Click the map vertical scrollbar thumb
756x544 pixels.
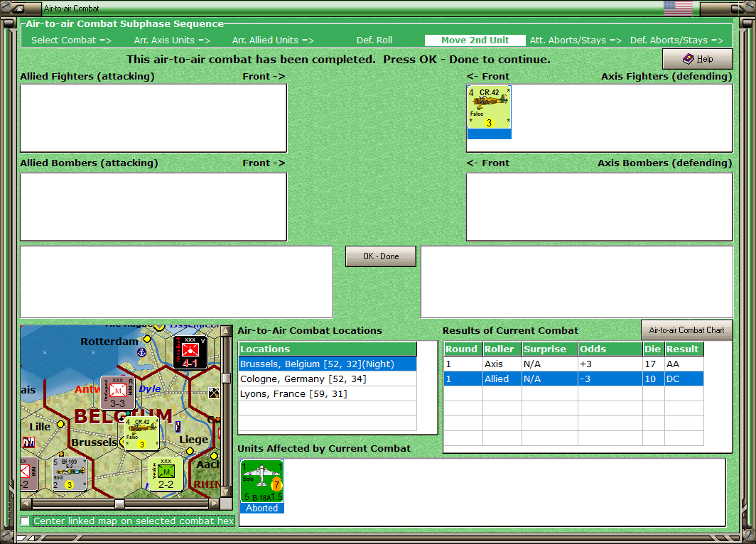tap(226, 378)
